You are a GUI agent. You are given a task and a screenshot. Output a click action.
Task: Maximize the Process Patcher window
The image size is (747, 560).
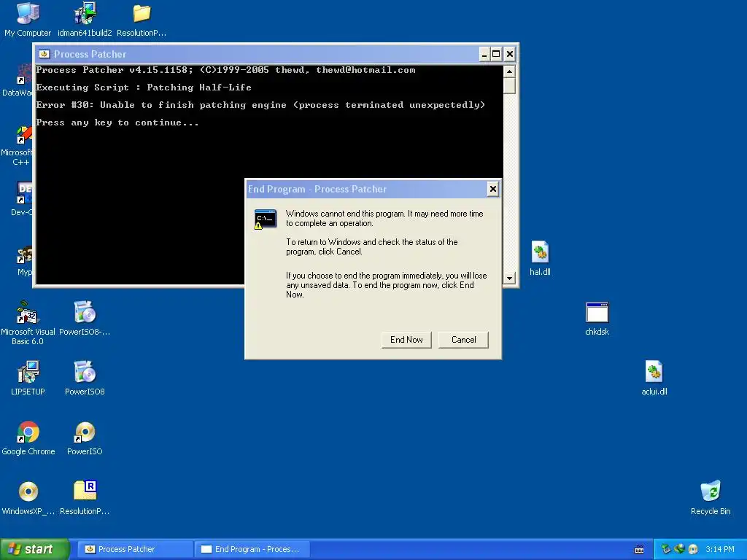pos(496,54)
